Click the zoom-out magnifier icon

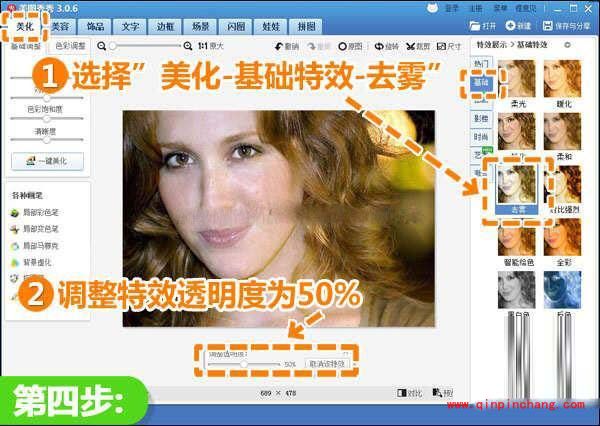click(101, 46)
